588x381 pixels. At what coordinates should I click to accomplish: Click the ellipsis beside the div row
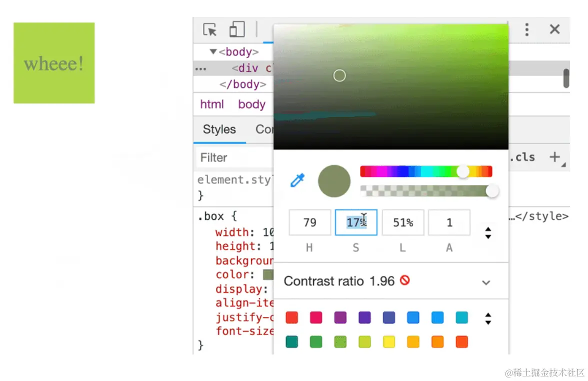[200, 69]
